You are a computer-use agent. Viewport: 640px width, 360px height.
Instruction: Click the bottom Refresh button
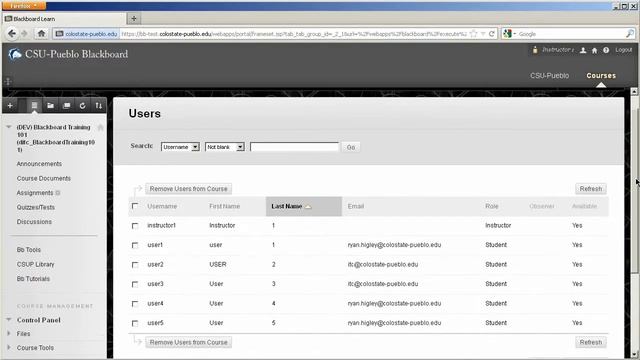[591, 342]
